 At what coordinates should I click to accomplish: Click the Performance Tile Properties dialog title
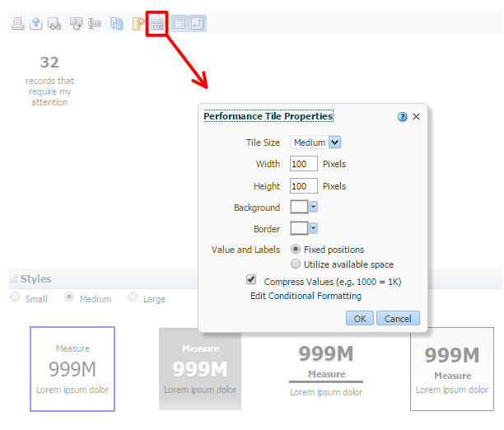pos(268,116)
